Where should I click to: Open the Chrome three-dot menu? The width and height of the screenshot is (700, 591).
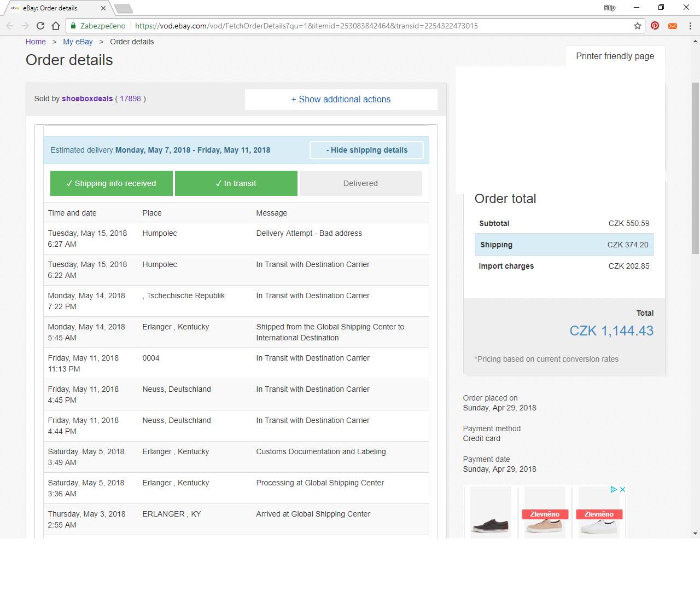[691, 26]
